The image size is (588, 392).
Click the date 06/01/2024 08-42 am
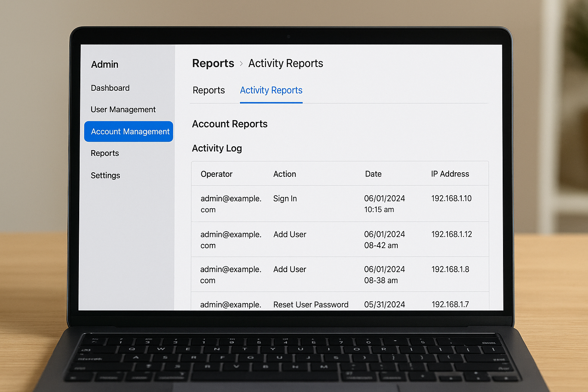pyautogui.click(x=384, y=240)
